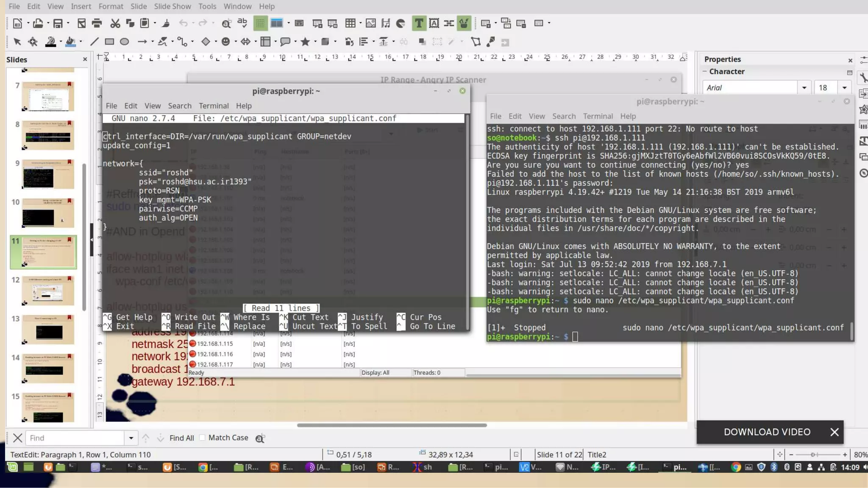Open the Arial font name dropdown

coord(804,88)
